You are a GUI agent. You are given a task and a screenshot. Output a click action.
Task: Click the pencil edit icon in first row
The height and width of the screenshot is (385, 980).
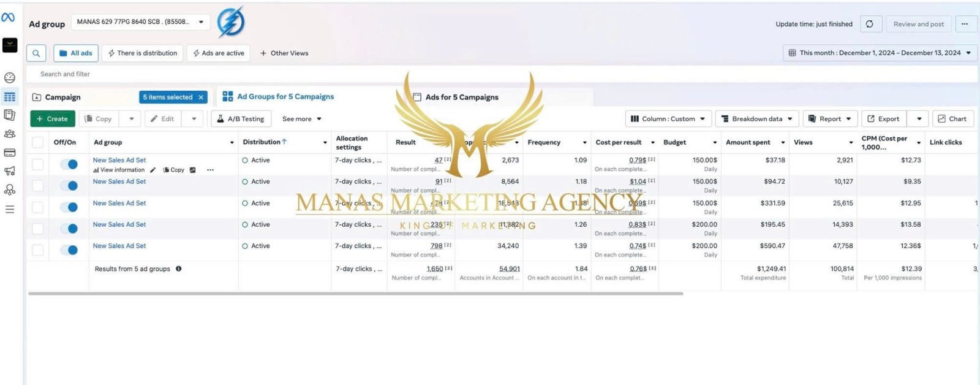tap(153, 170)
